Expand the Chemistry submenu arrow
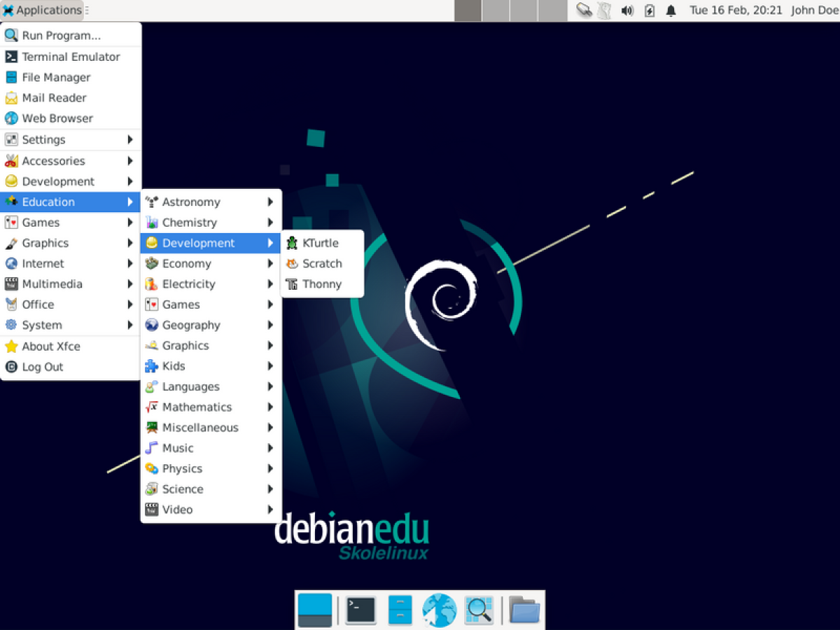840x630 pixels. pyautogui.click(x=270, y=223)
